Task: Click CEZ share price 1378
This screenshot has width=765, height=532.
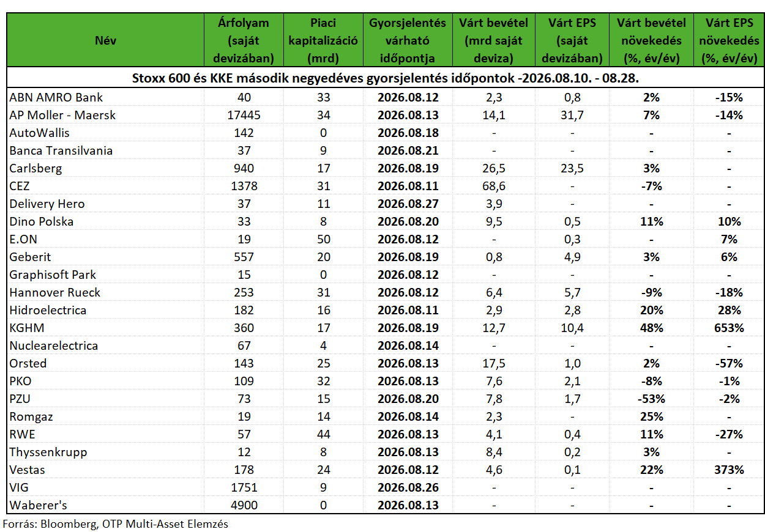Action: [x=244, y=186]
